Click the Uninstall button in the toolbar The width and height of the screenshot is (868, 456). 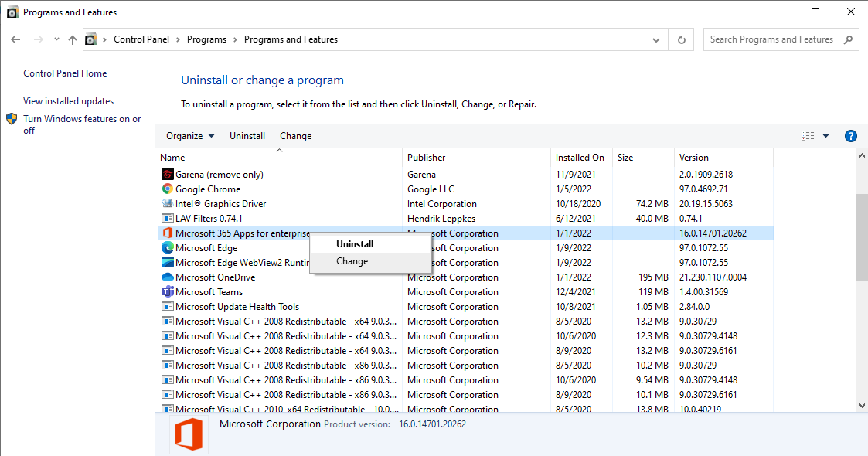coord(247,136)
